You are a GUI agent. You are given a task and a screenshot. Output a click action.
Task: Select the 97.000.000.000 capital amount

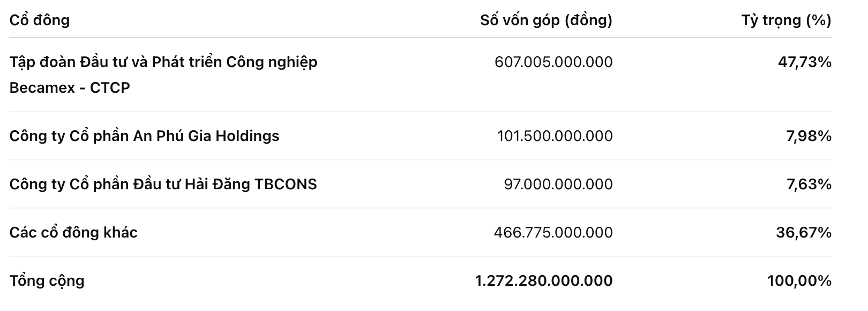[x=558, y=184]
